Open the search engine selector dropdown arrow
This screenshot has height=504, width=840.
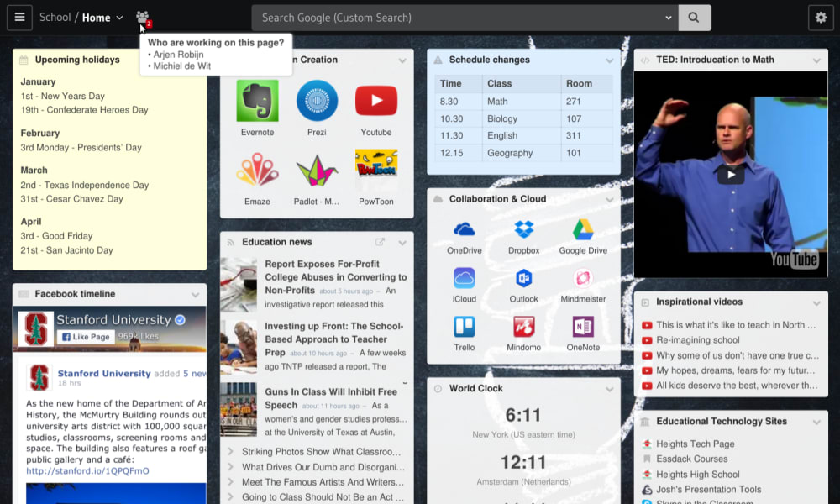click(668, 18)
